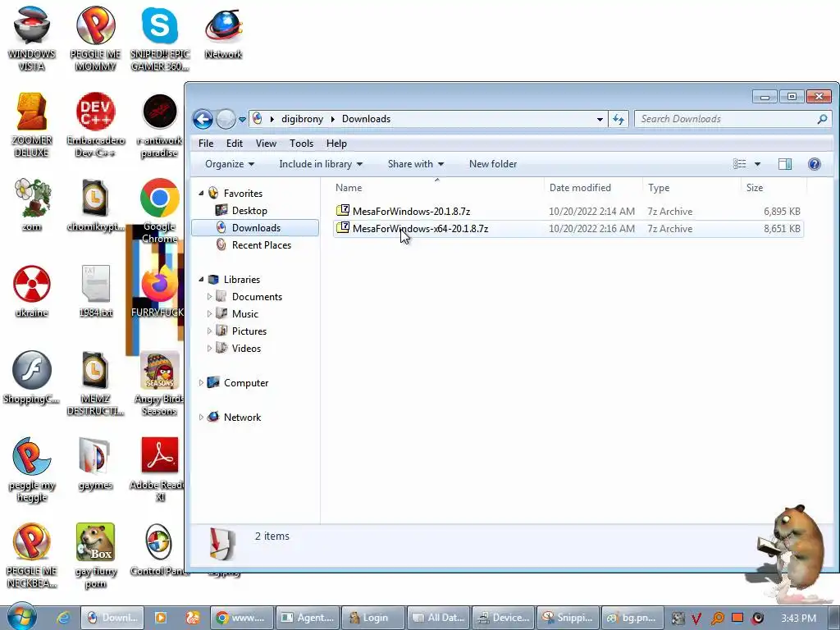
Task: Refresh the Downloads folder view
Action: (x=619, y=120)
